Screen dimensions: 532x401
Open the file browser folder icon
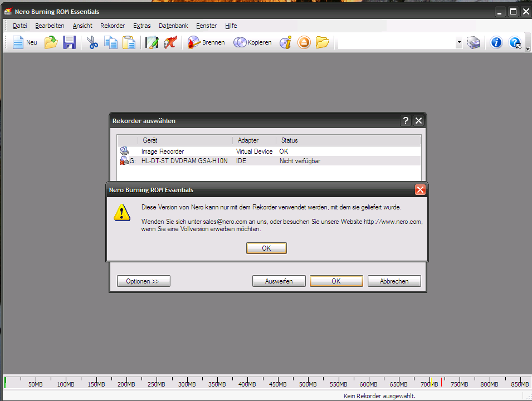tap(323, 42)
